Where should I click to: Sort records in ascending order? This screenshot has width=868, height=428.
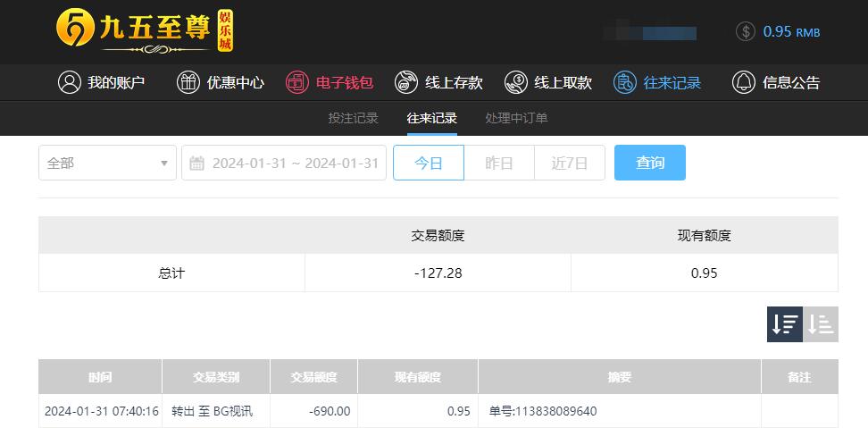(x=821, y=324)
